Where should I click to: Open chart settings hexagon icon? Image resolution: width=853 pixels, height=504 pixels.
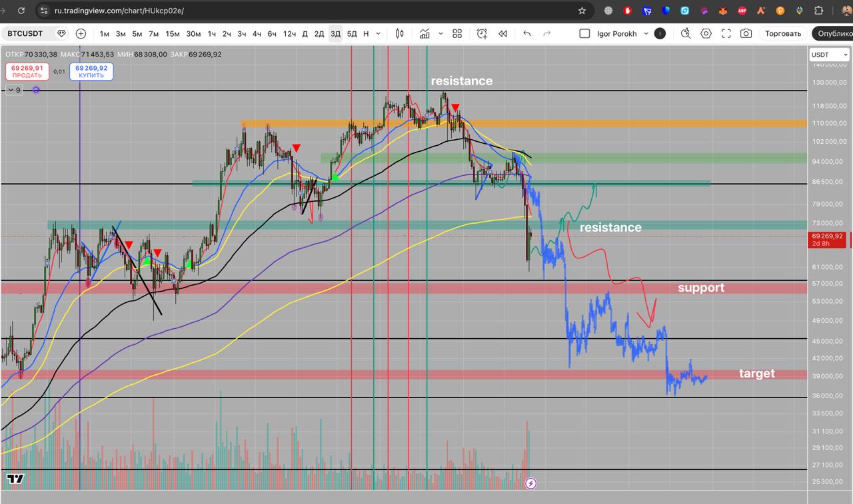pos(706,34)
